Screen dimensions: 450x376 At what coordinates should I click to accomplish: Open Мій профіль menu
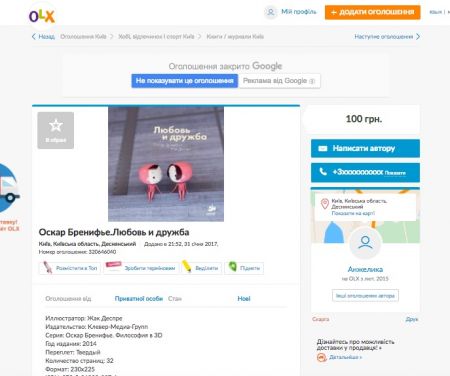tap(299, 12)
